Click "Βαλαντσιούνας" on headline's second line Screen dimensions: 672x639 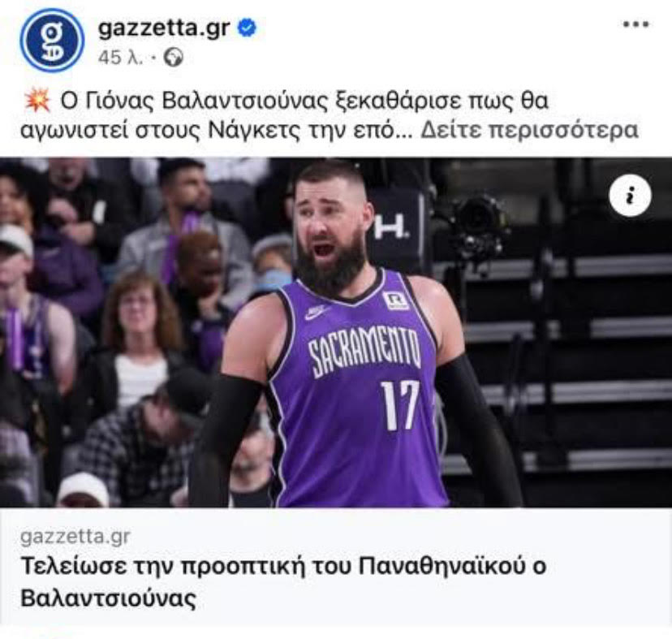pyautogui.click(x=109, y=598)
